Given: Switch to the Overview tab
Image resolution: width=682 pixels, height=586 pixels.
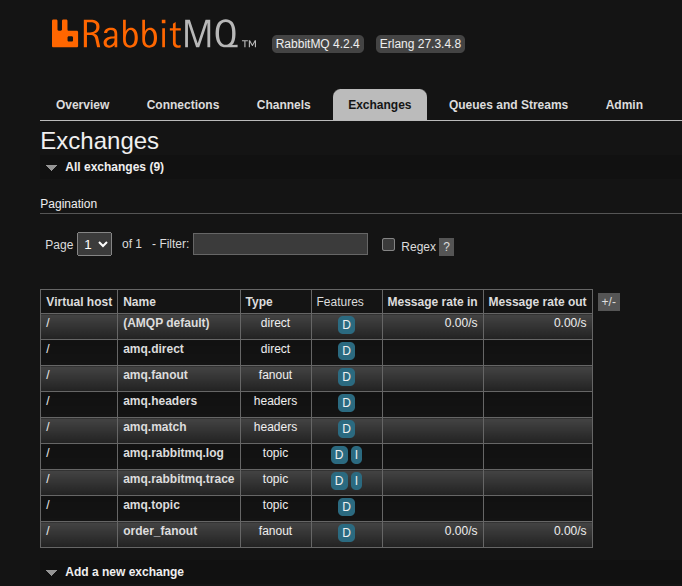Looking at the screenshot, I should click(83, 105).
